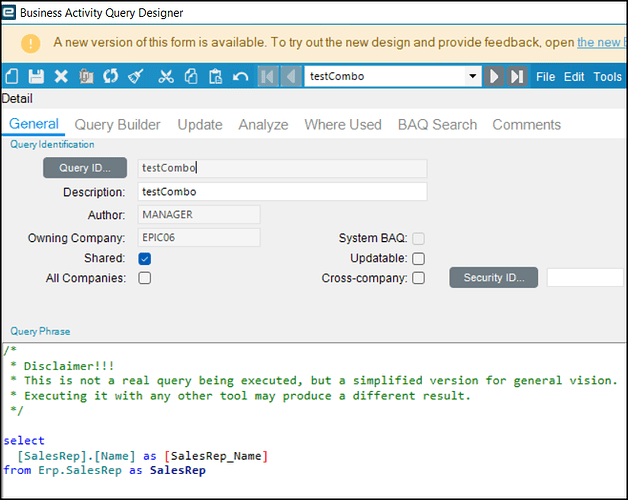The width and height of the screenshot is (628, 500).
Task: Click the New query icon
Action: [x=13, y=77]
